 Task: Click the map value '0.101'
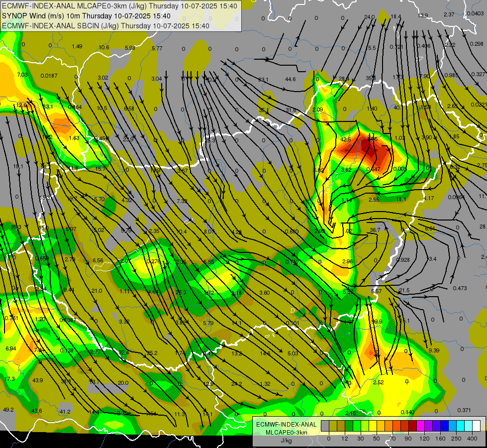pos(292,323)
